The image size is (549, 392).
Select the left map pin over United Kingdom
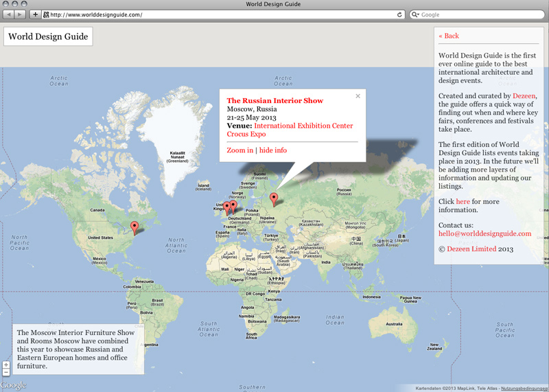227,208
